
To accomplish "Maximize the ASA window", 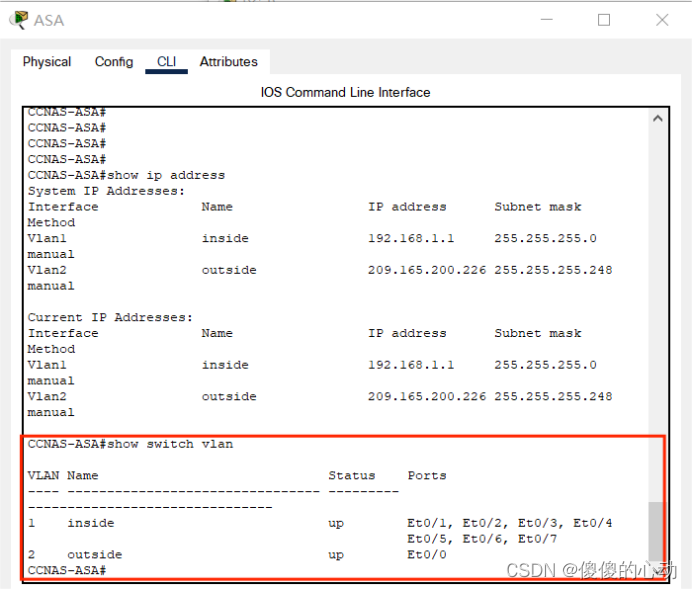I will tap(604, 20).
